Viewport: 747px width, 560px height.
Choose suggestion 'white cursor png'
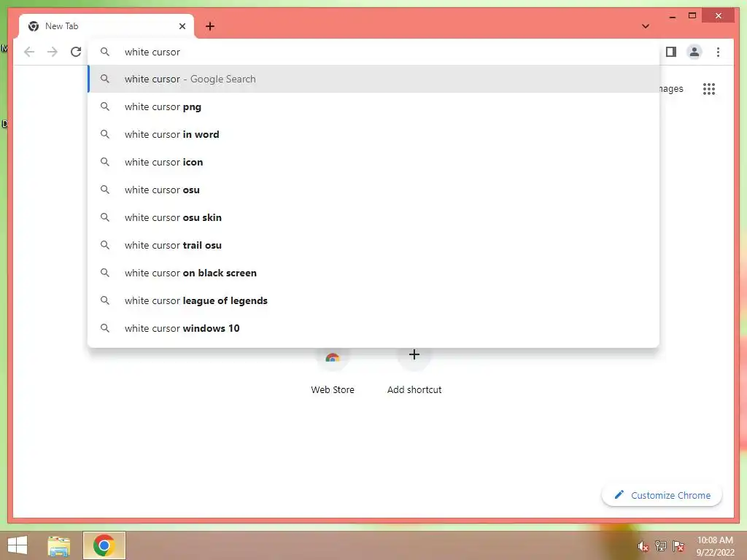click(373, 106)
